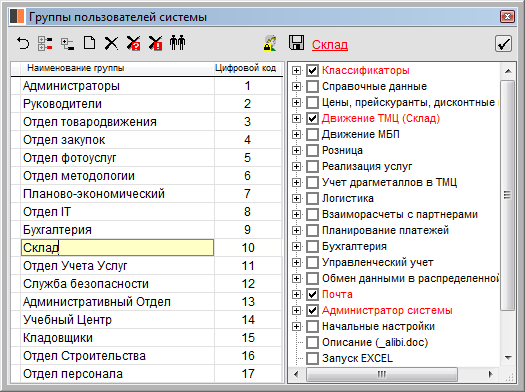Image resolution: width=525 pixels, height=392 pixels.
Task: Expand the Реализация услуг node
Action: (x=296, y=166)
